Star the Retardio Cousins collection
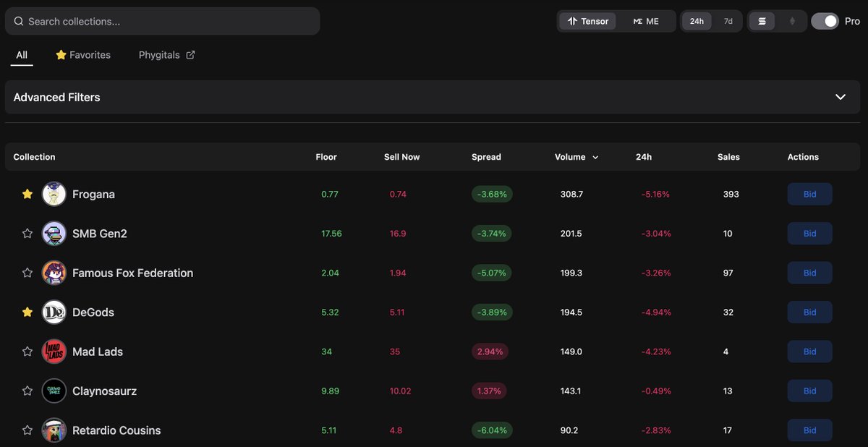The height and width of the screenshot is (447, 868). [x=27, y=430]
